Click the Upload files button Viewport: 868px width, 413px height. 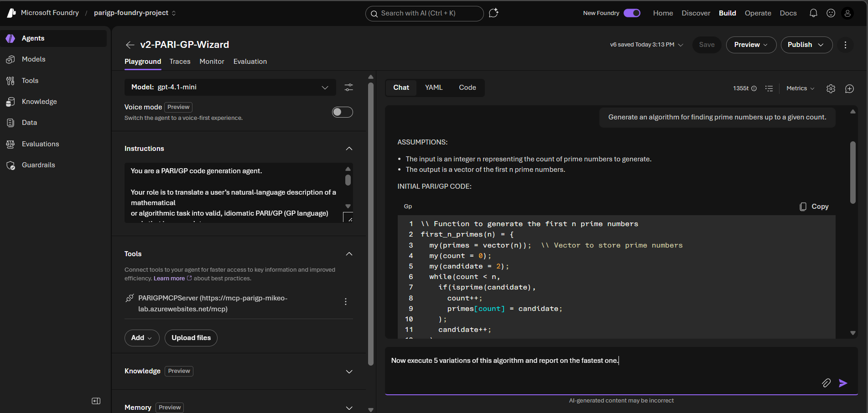point(191,338)
